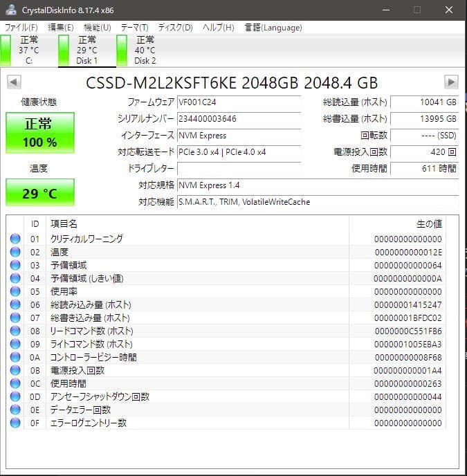Click raw value 000000000000A

[408, 279]
